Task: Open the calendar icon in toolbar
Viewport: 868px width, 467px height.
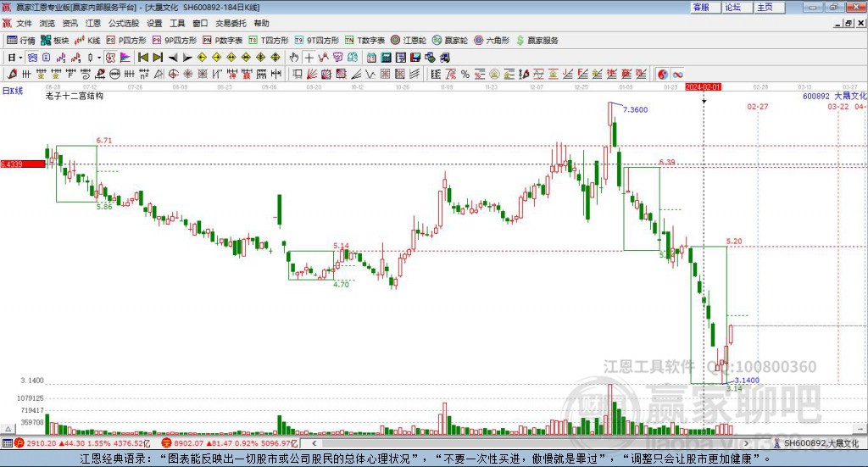Action: 371,58
